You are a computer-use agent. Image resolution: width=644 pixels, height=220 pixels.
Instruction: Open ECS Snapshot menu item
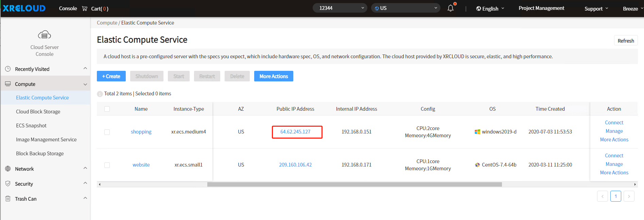(x=31, y=126)
